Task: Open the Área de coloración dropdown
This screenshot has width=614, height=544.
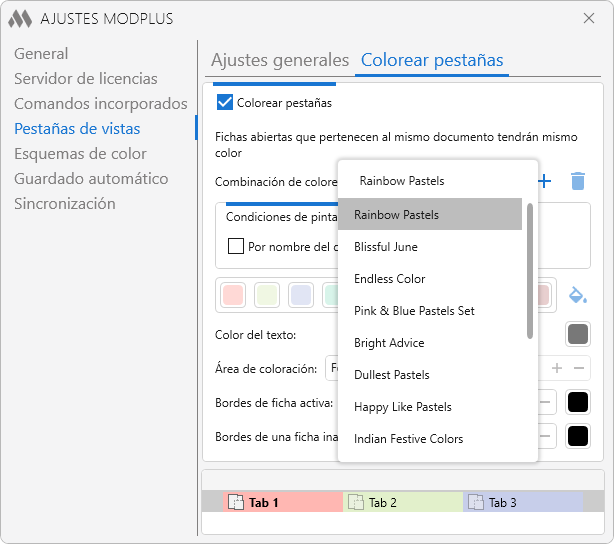Action: [332, 368]
